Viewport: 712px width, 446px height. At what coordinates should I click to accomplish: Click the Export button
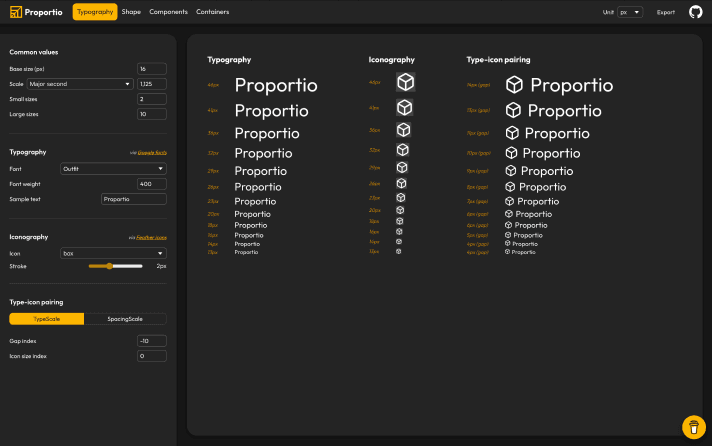pyautogui.click(x=666, y=12)
